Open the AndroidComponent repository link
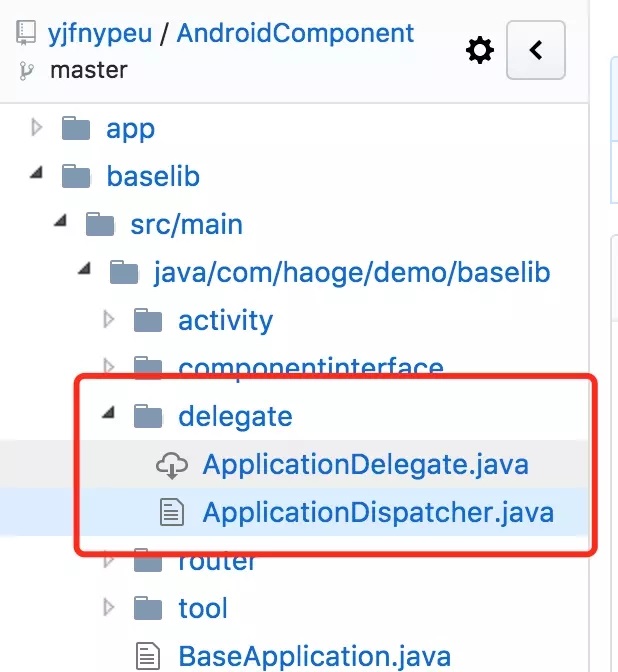 coord(295,33)
